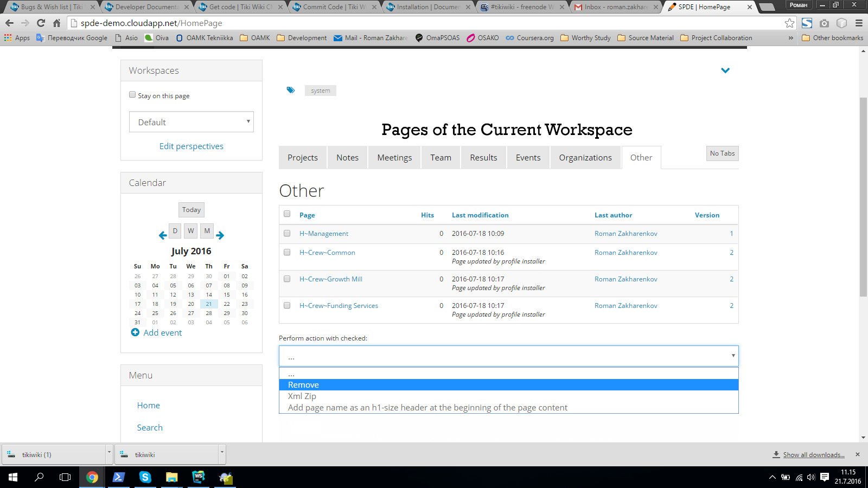Click the blue tags icon beside system

pos(291,90)
